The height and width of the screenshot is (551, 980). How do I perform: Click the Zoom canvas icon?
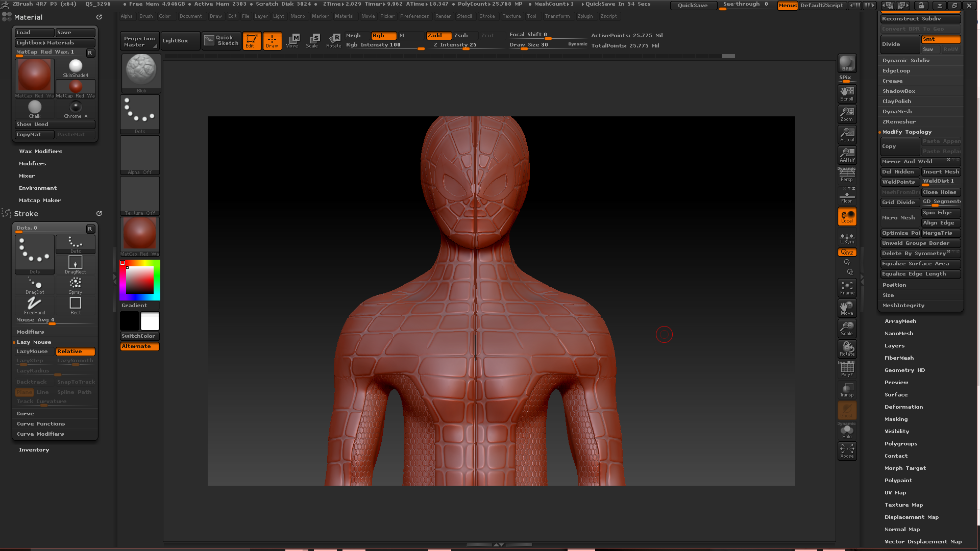point(847,114)
